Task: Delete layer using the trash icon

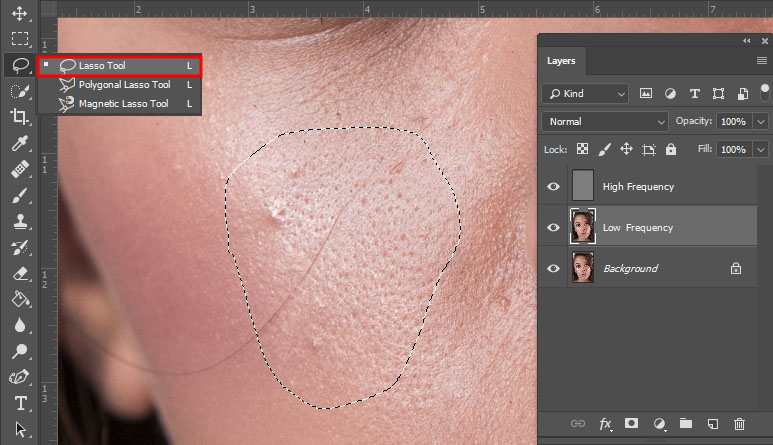Action: [740, 424]
